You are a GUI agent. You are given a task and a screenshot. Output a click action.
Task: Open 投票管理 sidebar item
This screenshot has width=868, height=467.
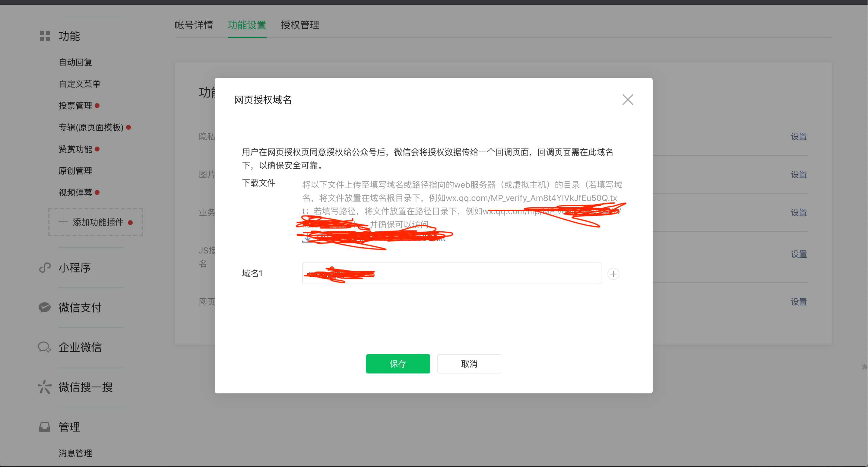click(x=75, y=106)
